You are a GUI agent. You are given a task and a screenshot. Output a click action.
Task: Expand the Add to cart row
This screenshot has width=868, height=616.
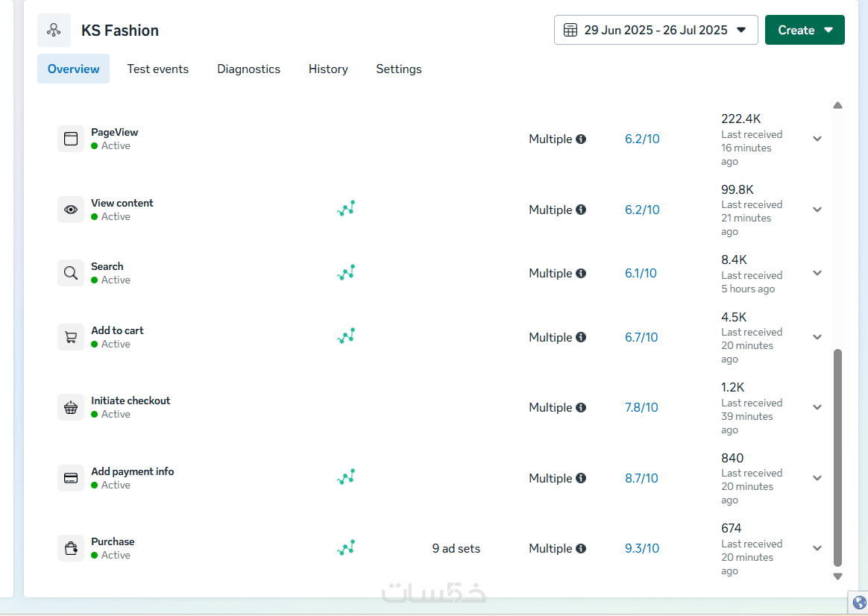coord(817,337)
